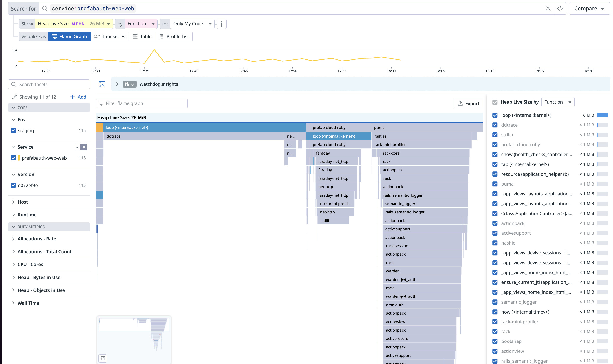Screen dimensions: 613x364
Task: Click the Export button
Action: [x=468, y=103]
